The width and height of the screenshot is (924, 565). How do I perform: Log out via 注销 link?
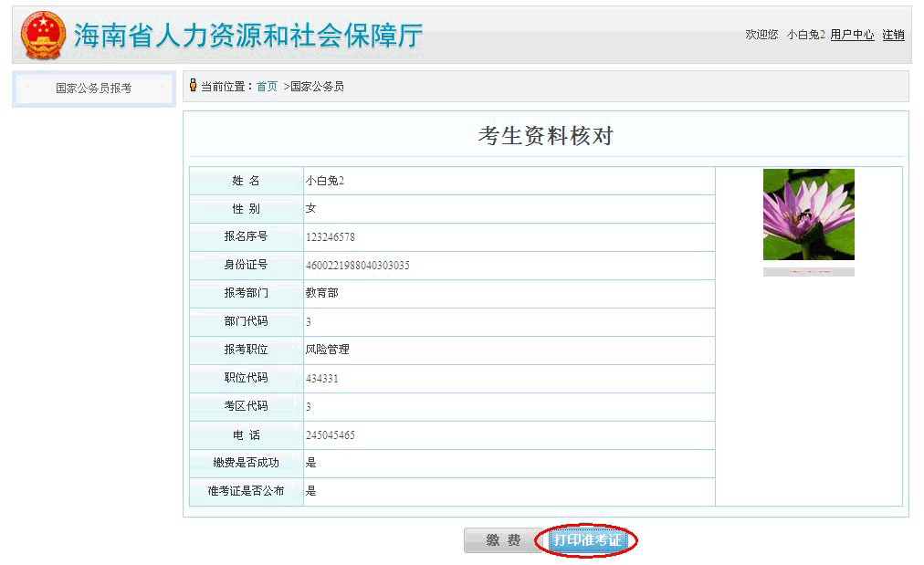click(893, 35)
